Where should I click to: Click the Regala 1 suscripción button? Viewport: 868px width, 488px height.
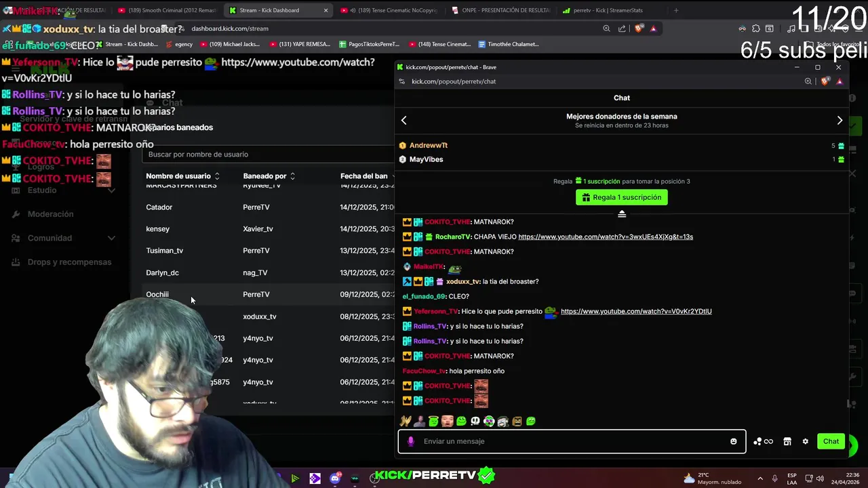(x=622, y=197)
